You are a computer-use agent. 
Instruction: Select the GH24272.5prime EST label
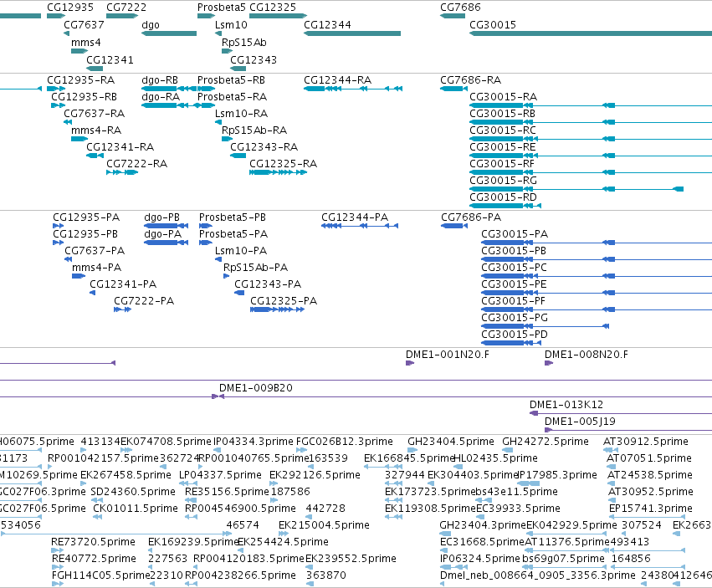546,442
